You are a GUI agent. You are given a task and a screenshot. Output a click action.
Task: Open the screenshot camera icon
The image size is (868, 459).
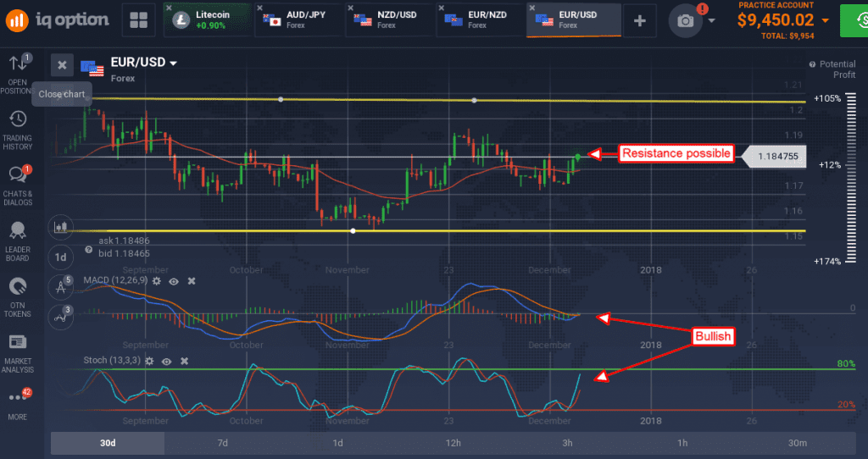(x=685, y=21)
